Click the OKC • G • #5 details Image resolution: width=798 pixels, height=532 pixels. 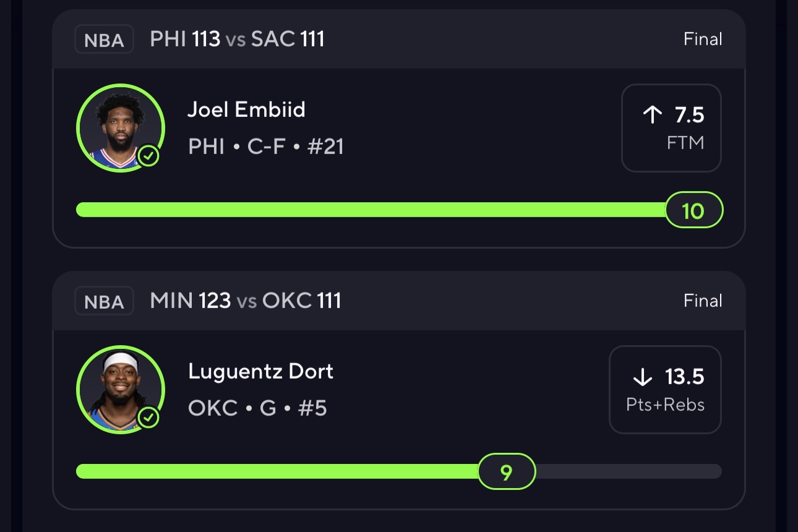click(x=257, y=408)
